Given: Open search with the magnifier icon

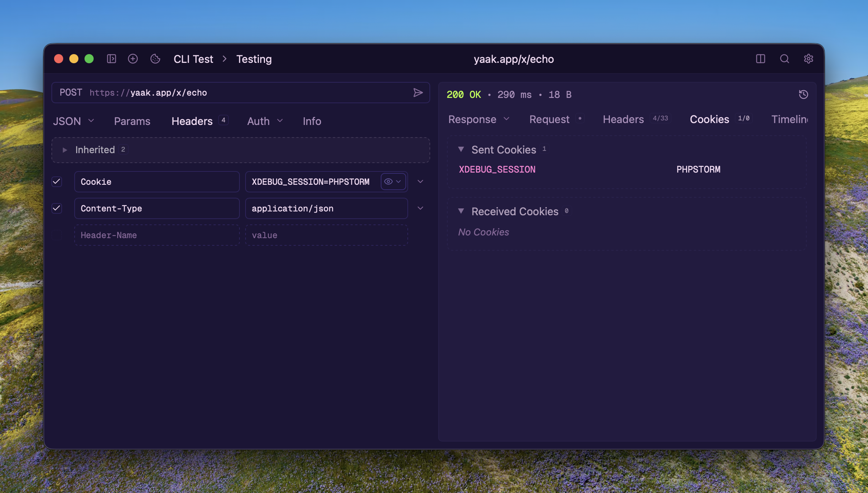Looking at the screenshot, I should [785, 59].
